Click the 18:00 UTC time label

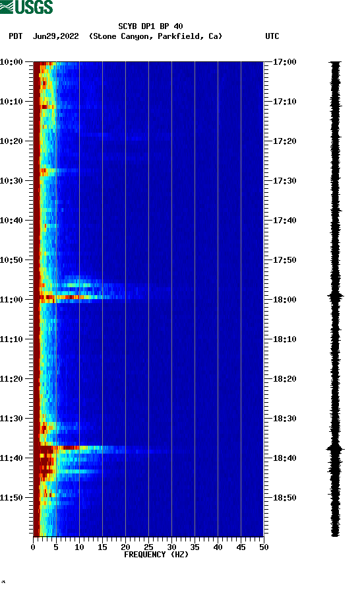284,300
